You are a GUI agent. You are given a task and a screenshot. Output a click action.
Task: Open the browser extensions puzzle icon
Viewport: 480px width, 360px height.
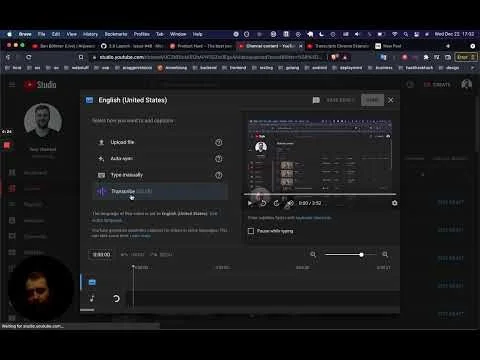pyautogui.click(x=426, y=57)
